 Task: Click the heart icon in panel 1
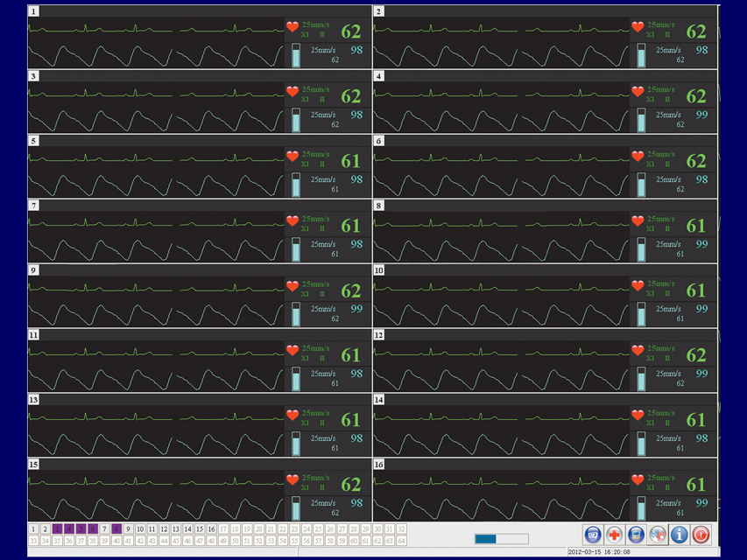(x=292, y=27)
